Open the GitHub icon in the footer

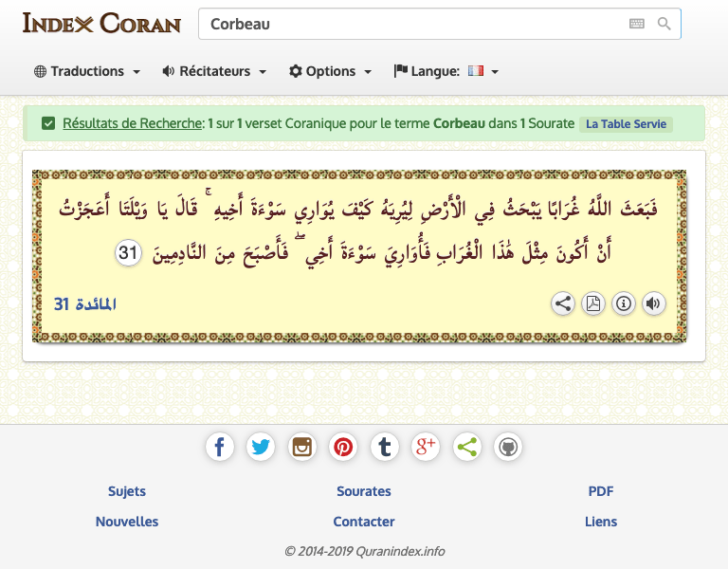point(508,447)
